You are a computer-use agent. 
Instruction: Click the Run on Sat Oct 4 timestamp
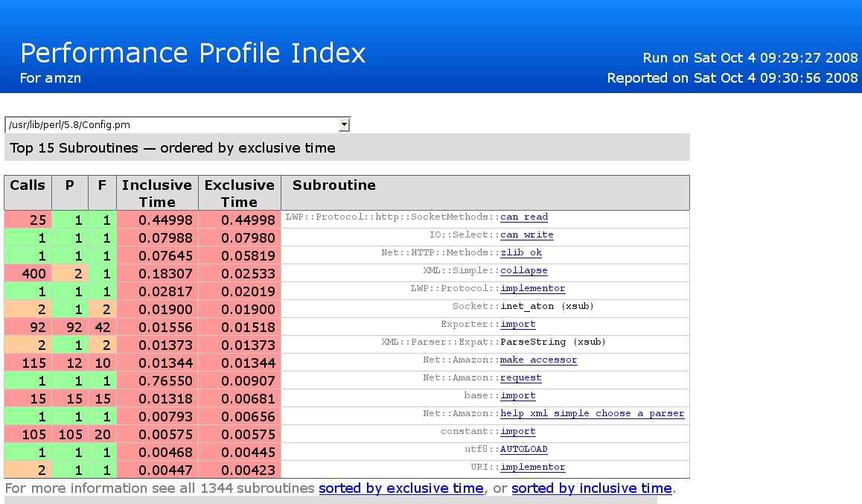[750, 58]
